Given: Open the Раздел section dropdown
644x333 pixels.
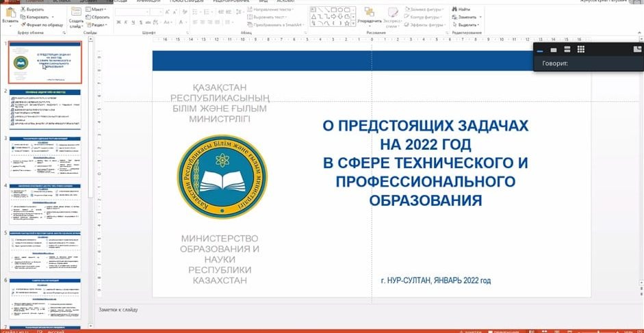Looking at the screenshot, I should [x=96, y=25].
